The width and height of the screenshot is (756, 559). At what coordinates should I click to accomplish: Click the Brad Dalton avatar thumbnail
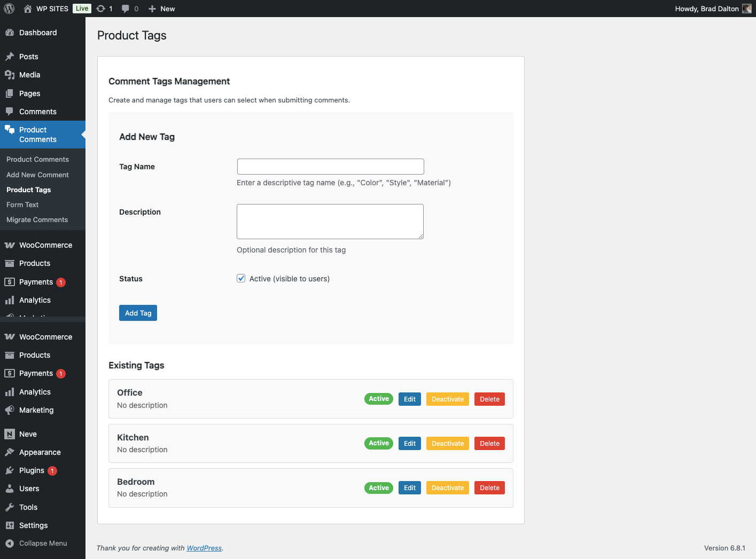point(746,9)
